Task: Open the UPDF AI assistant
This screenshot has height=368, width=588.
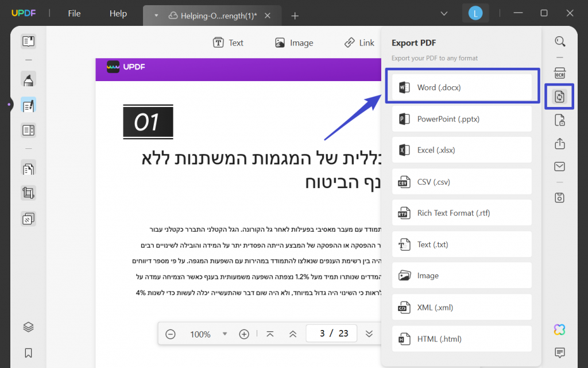Action: coord(560,329)
